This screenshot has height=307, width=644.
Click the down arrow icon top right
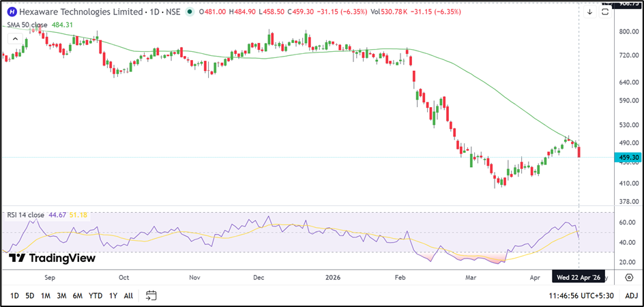pos(589,12)
